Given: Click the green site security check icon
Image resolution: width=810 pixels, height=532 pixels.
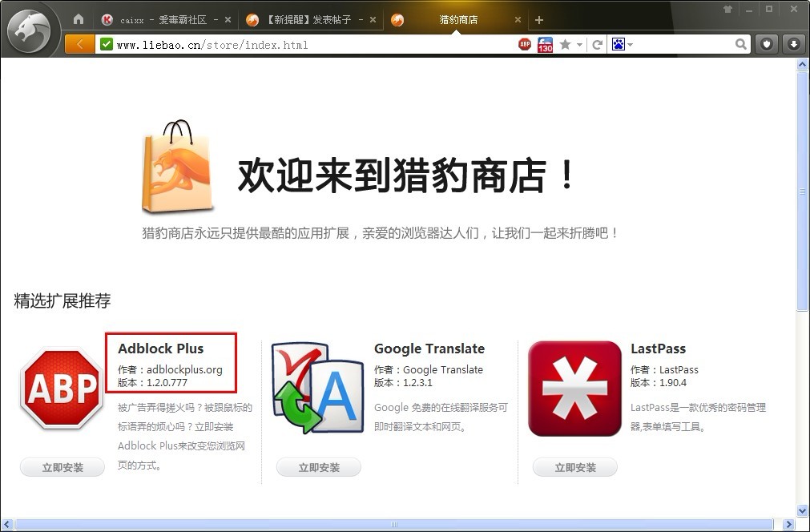Looking at the screenshot, I should click(x=107, y=44).
